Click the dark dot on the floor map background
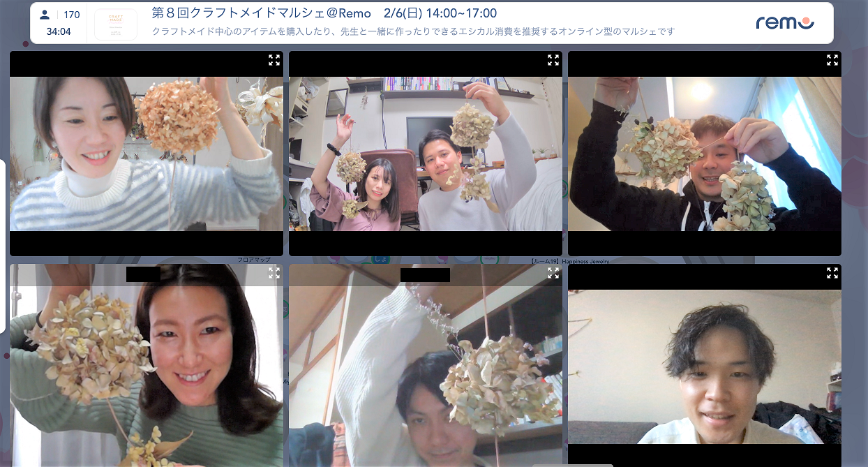This screenshot has width=868, height=467. pyautogui.click(x=26, y=44)
